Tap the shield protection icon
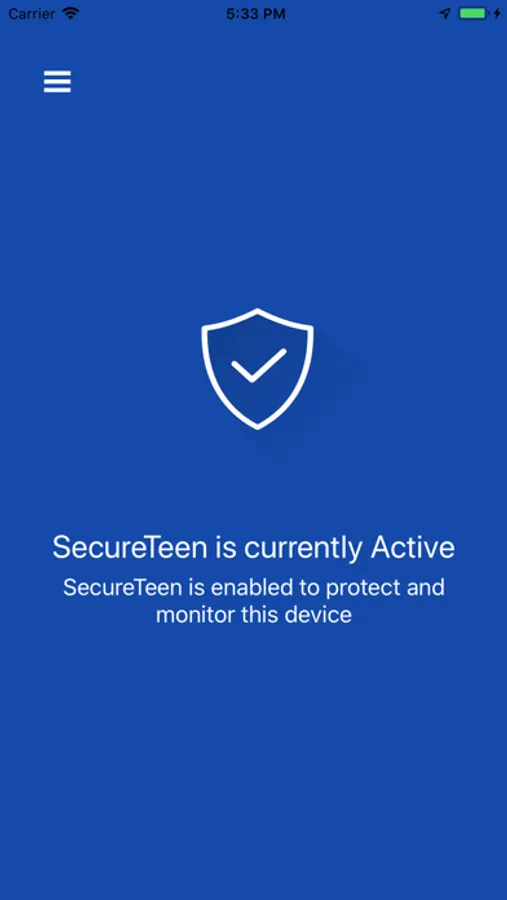Viewport: 507px width, 900px height. [257, 368]
